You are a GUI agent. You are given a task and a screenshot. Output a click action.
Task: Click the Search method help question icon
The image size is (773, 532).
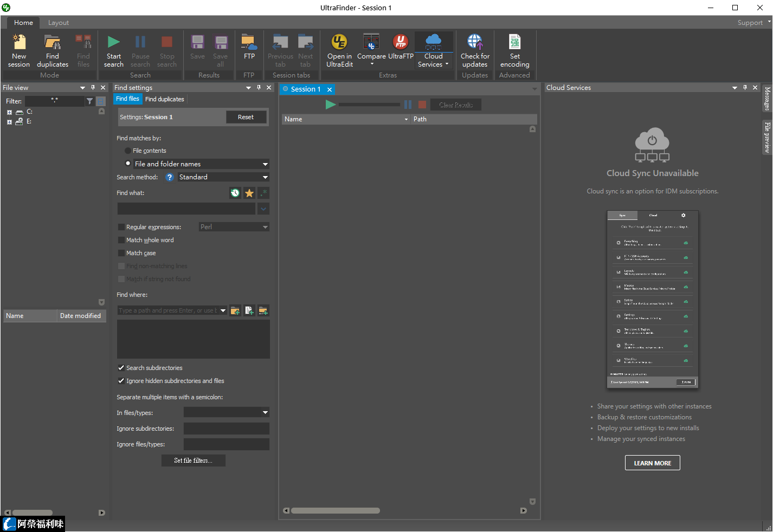(170, 177)
